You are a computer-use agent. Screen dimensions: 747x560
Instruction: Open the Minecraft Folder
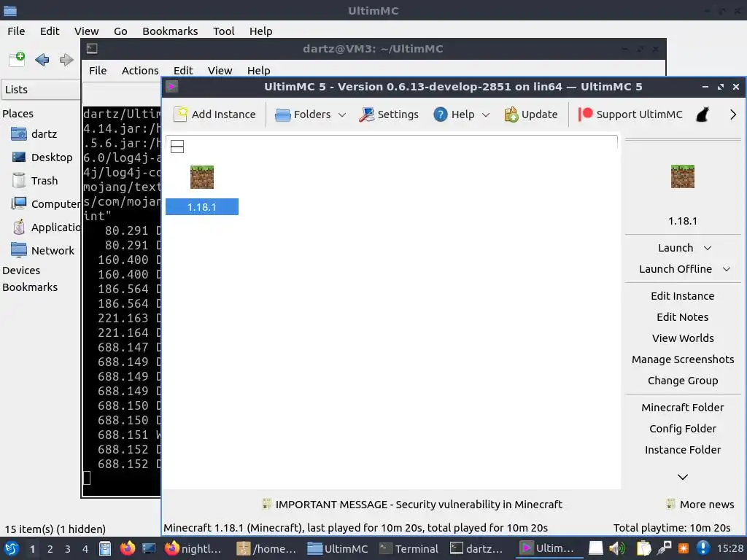click(683, 408)
